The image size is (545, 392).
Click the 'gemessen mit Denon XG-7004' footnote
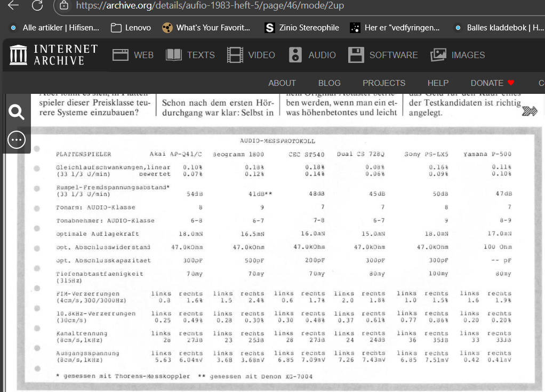pyautogui.click(x=261, y=377)
